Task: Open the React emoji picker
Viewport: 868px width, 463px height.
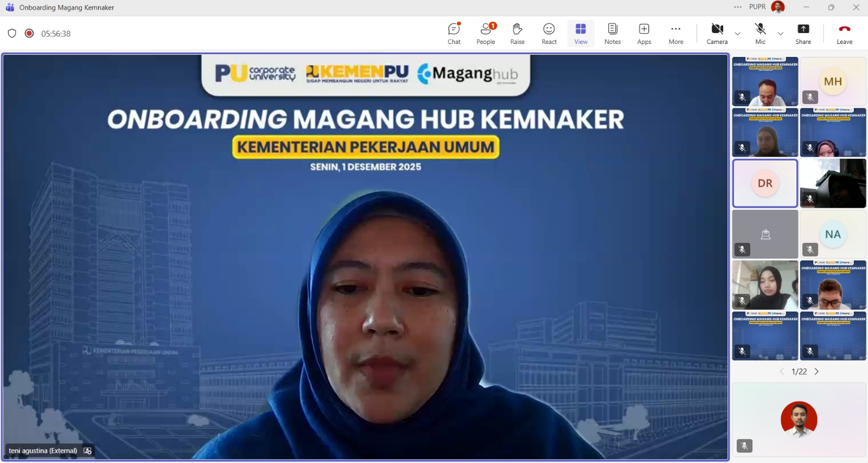Action: coord(549,34)
